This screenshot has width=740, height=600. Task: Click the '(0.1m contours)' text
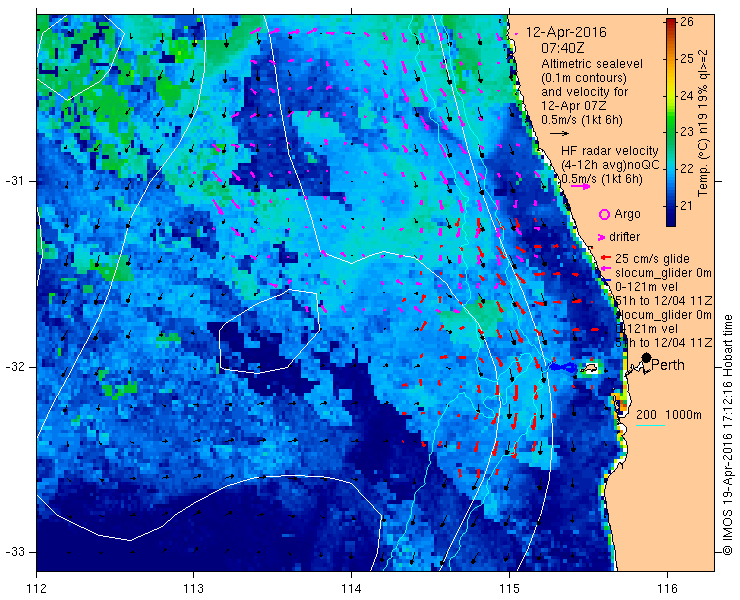click(x=584, y=77)
